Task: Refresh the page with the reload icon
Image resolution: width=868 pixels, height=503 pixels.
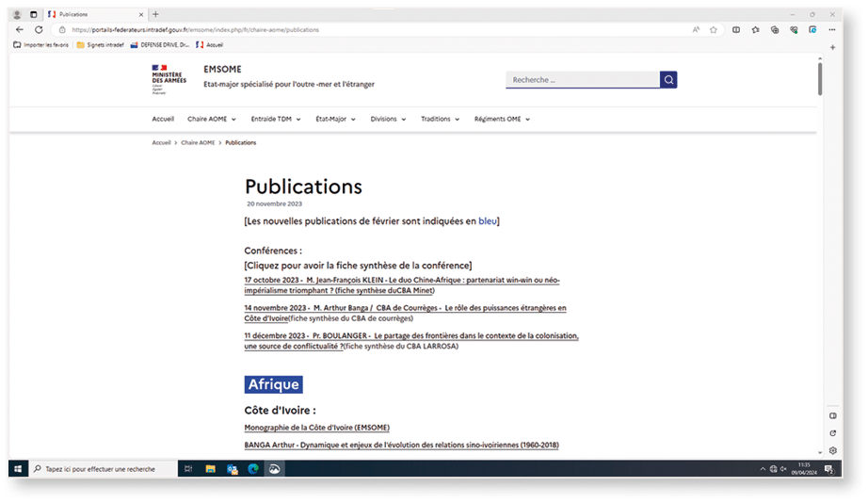Action: tap(39, 29)
